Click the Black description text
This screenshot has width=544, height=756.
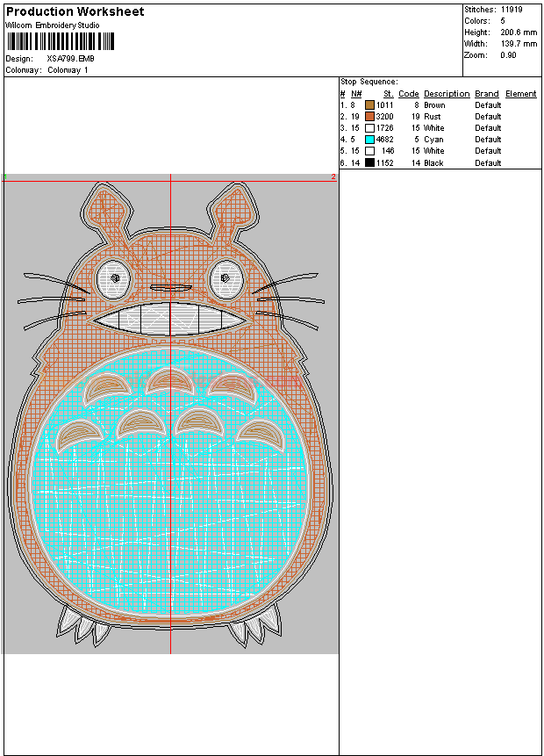tap(433, 163)
